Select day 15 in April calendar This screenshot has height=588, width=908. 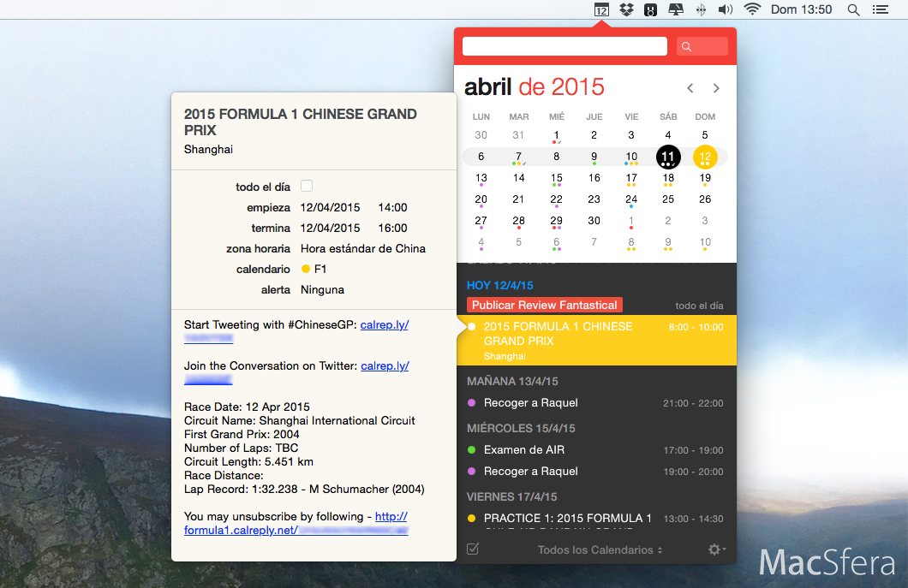[556, 179]
